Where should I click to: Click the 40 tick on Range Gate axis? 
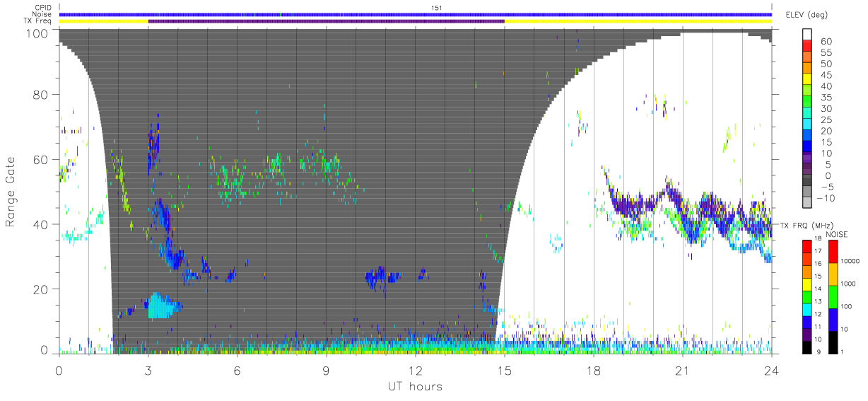click(x=42, y=224)
